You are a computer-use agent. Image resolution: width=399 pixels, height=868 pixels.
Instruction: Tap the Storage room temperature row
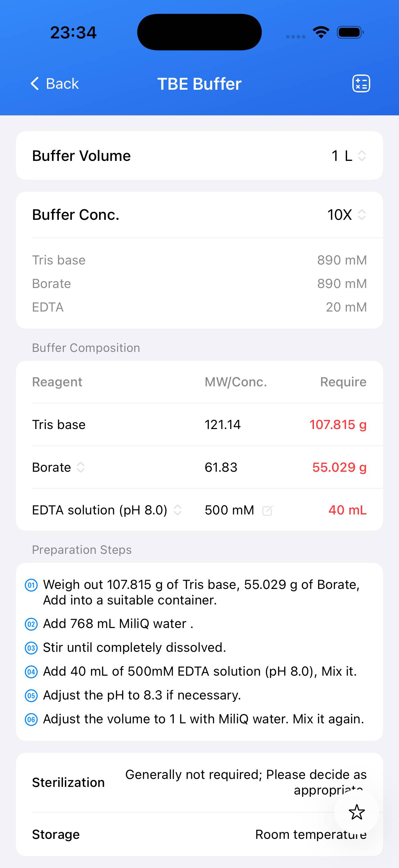pos(199,834)
